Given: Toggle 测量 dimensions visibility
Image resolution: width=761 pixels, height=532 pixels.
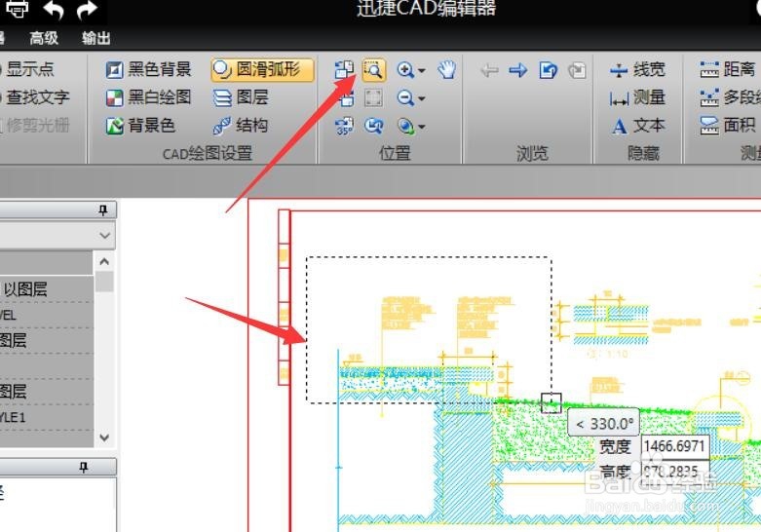Looking at the screenshot, I should click(x=637, y=98).
